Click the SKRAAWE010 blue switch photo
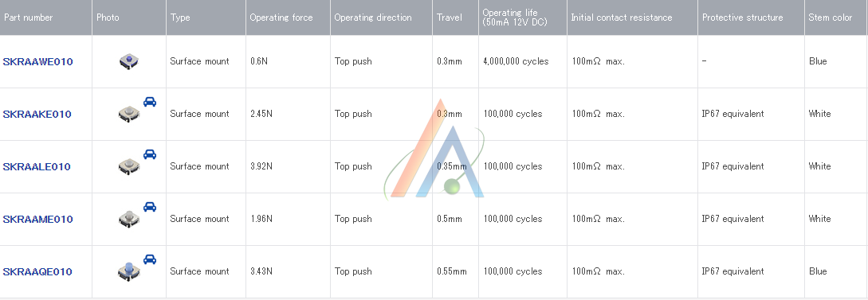Image resolution: width=868 pixels, height=300 pixels. (x=129, y=60)
